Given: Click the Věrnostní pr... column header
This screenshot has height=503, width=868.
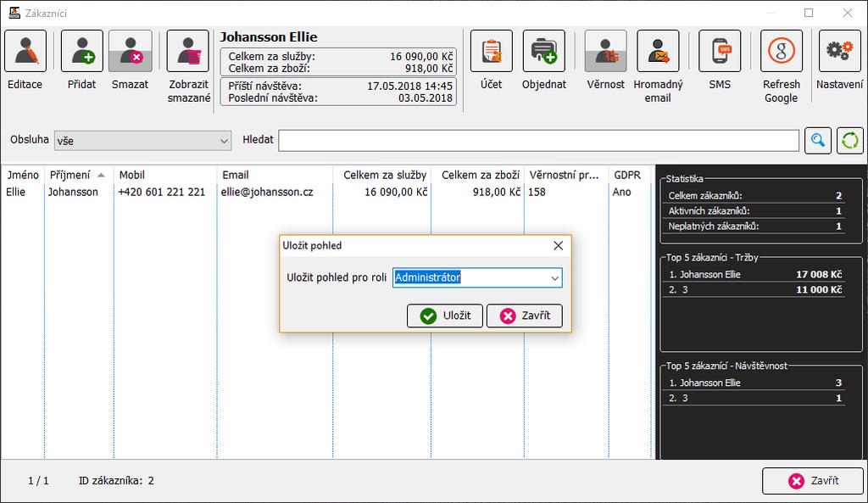Looking at the screenshot, I should click(565, 175).
